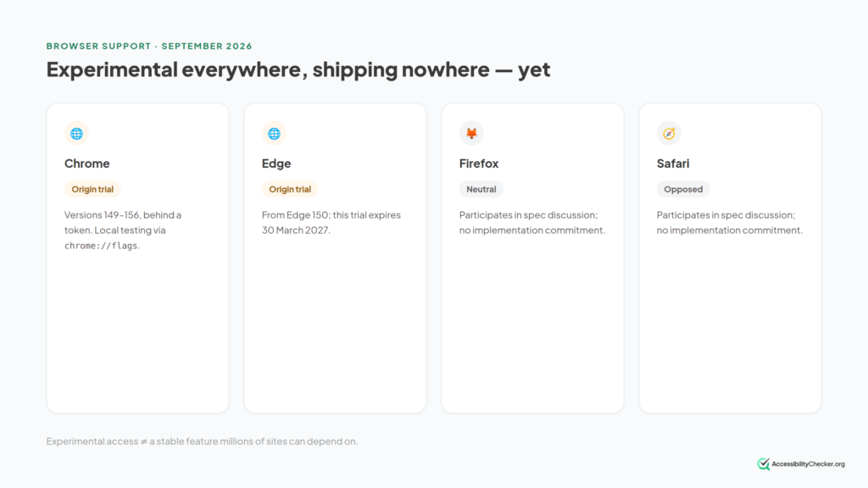This screenshot has height=488, width=868.
Task: Click the Chrome globe icon
Action: click(x=76, y=133)
